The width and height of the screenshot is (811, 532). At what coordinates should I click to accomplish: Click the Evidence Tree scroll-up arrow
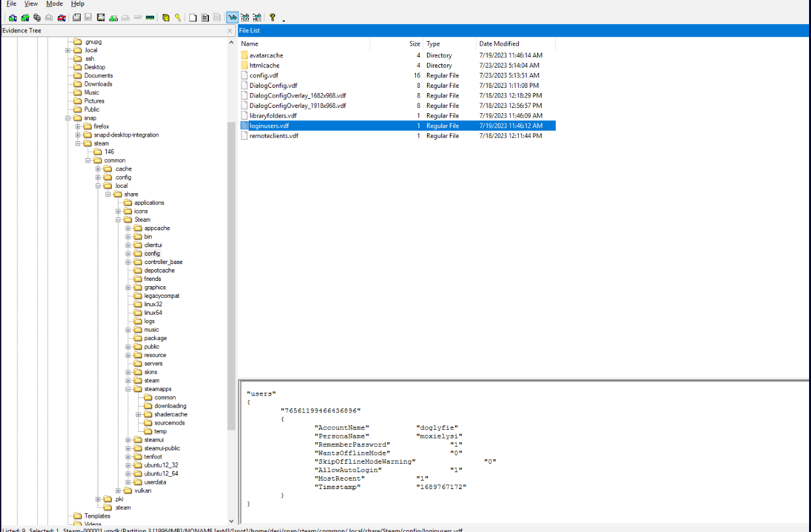[231, 42]
